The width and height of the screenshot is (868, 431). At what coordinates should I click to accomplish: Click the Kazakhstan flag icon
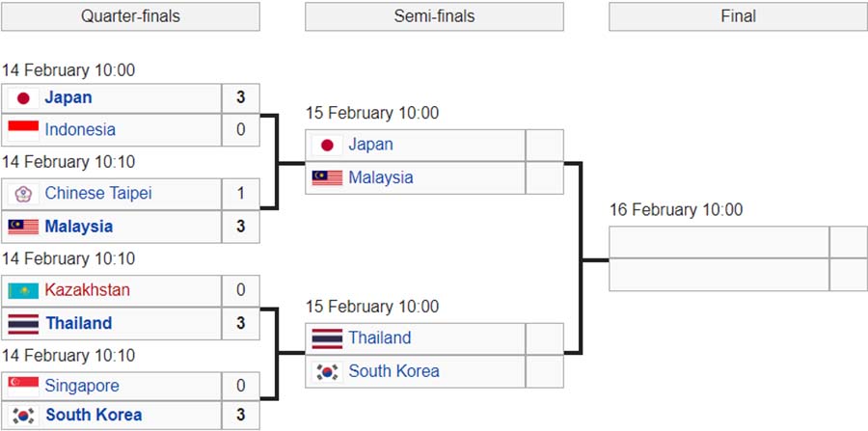tap(23, 290)
